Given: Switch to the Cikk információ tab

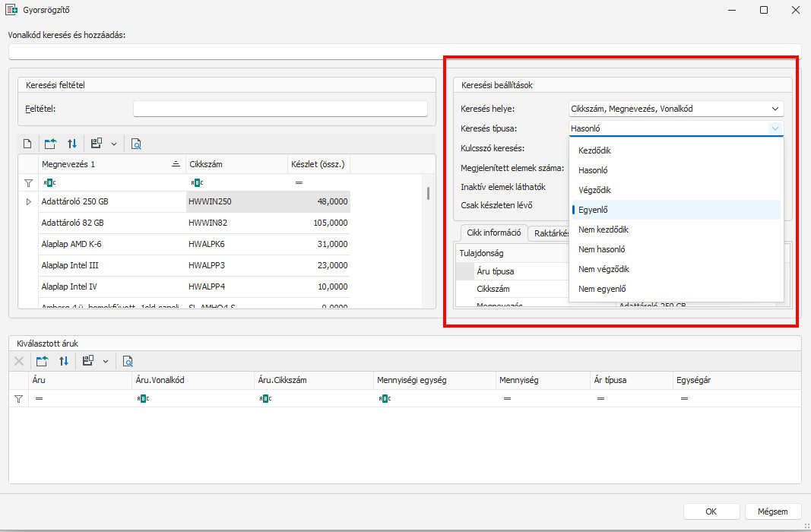Looking at the screenshot, I should 493,233.
